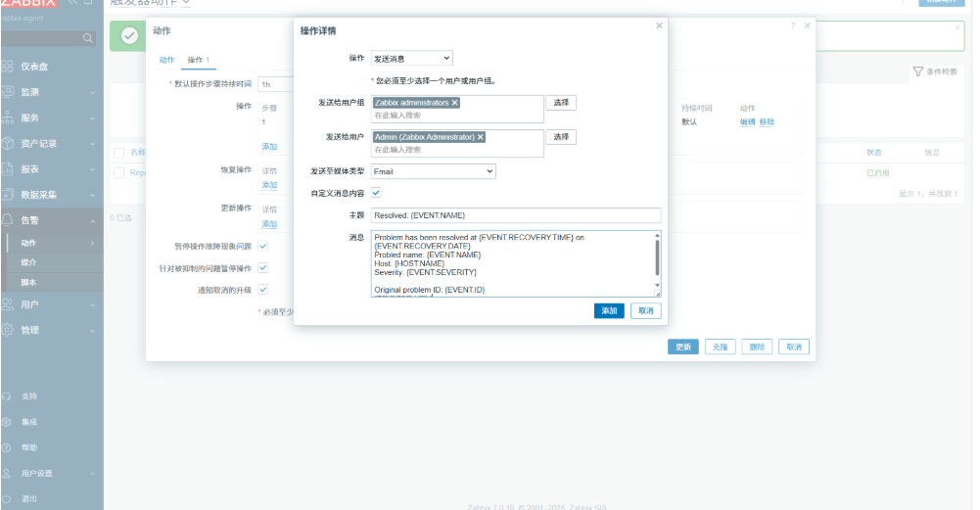Expand 服务 menu chevron
The width and height of the screenshot is (980, 510).
(x=92, y=118)
